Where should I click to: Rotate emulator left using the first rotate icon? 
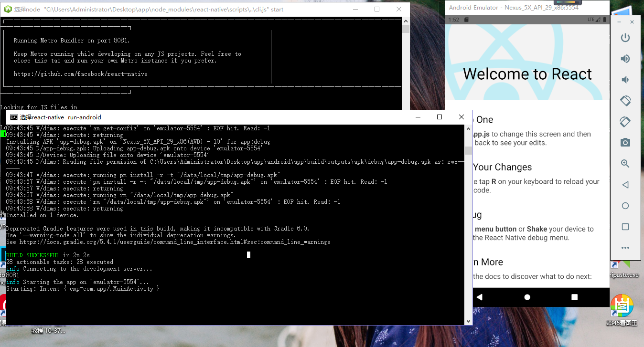coord(625,101)
